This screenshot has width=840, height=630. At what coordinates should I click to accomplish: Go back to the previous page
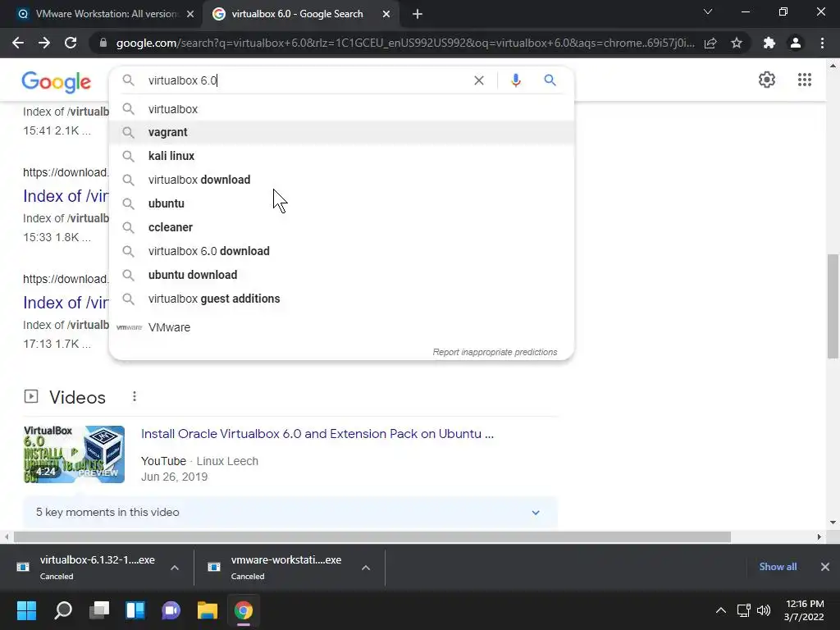coord(18,43)
